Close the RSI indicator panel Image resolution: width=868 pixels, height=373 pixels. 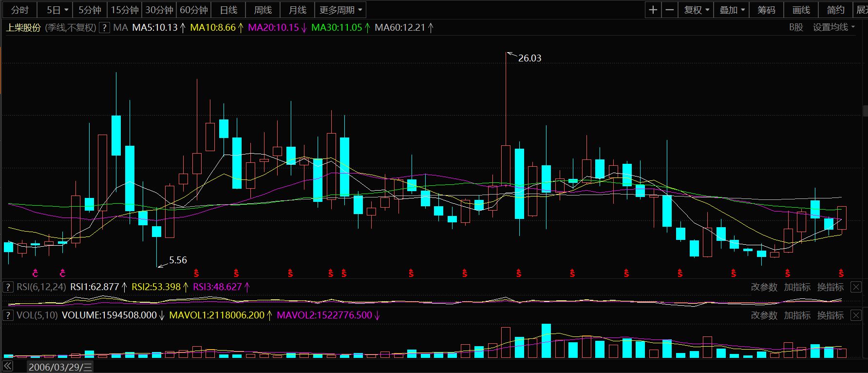[x=856, y=287]
